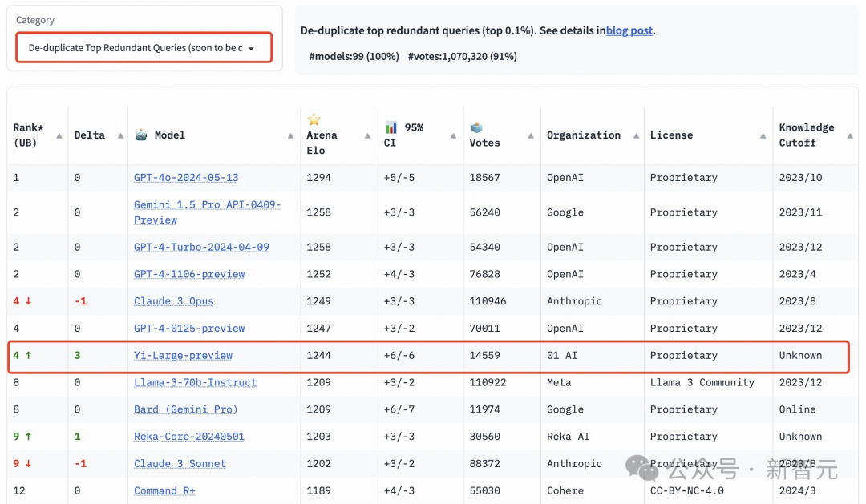Click the CC-BY-NC-4.0 license cell
This screenshot has width=866, height=504.
pos(686,490)
